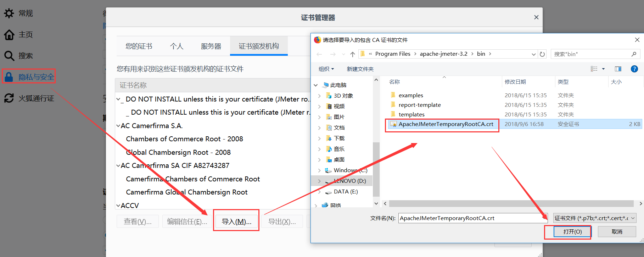The height and width of the screenshot is (257, 644).
Task: Switch to 您的证书 tab
Action: [x=139, y=46]
